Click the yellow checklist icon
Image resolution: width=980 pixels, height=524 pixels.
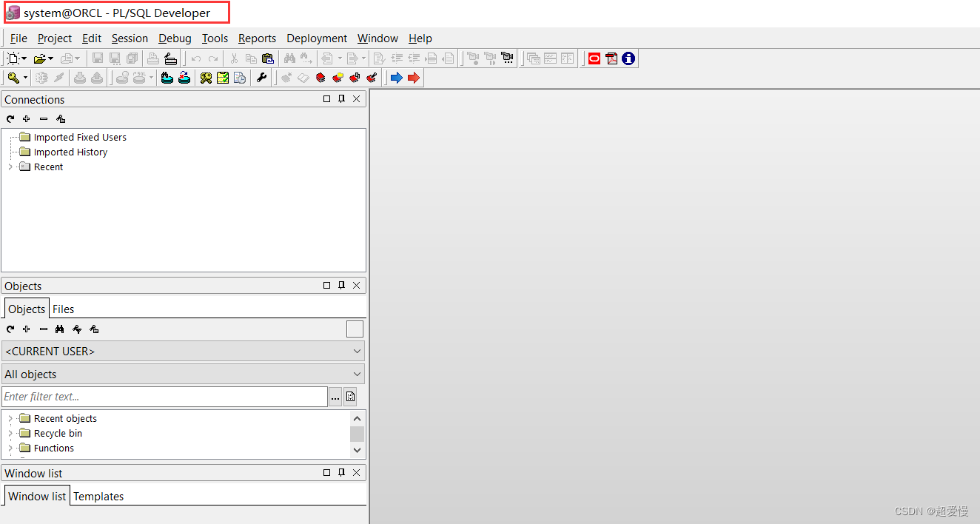coord(223,78)
